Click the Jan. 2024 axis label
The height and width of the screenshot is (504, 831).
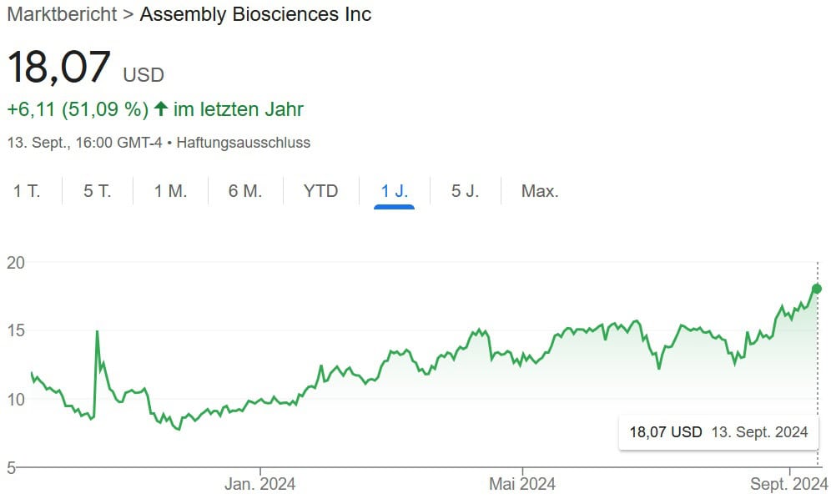(260, 484)
